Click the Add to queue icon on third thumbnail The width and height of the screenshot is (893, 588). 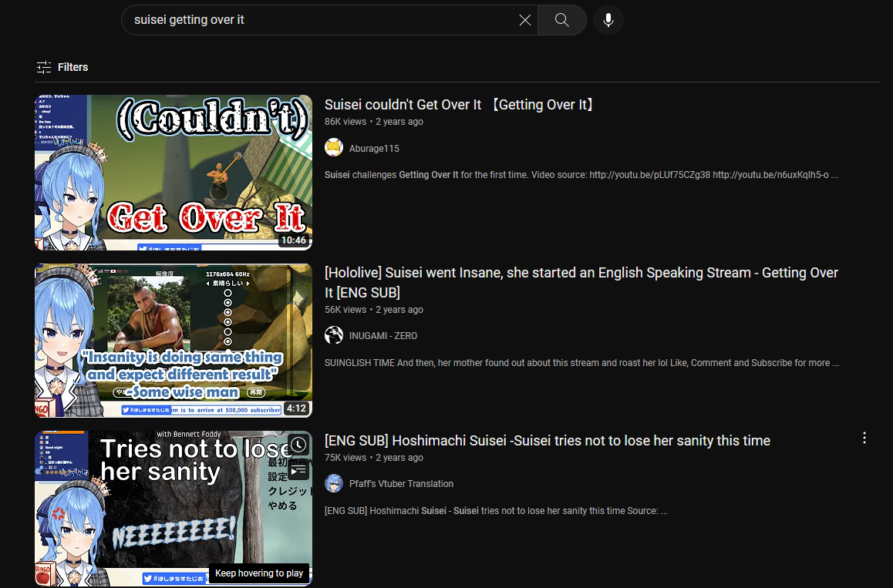[298, 469]
